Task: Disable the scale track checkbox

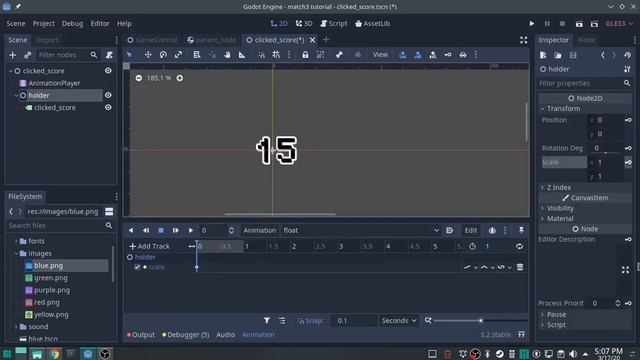Action: pyautogui.click(x=137, y=267)
